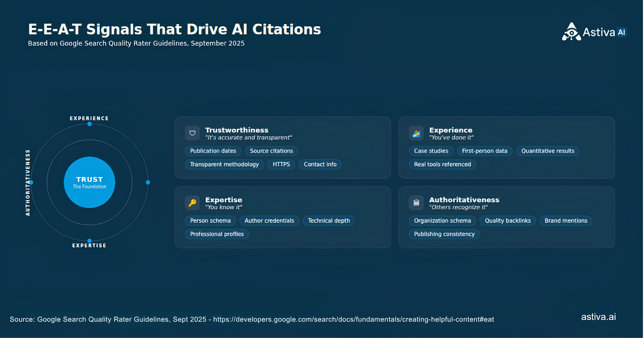Image resolution: width=644 pixels, height=338 pixels.
Task: Click the Quality backlinks tag
Action: (508, 221)
